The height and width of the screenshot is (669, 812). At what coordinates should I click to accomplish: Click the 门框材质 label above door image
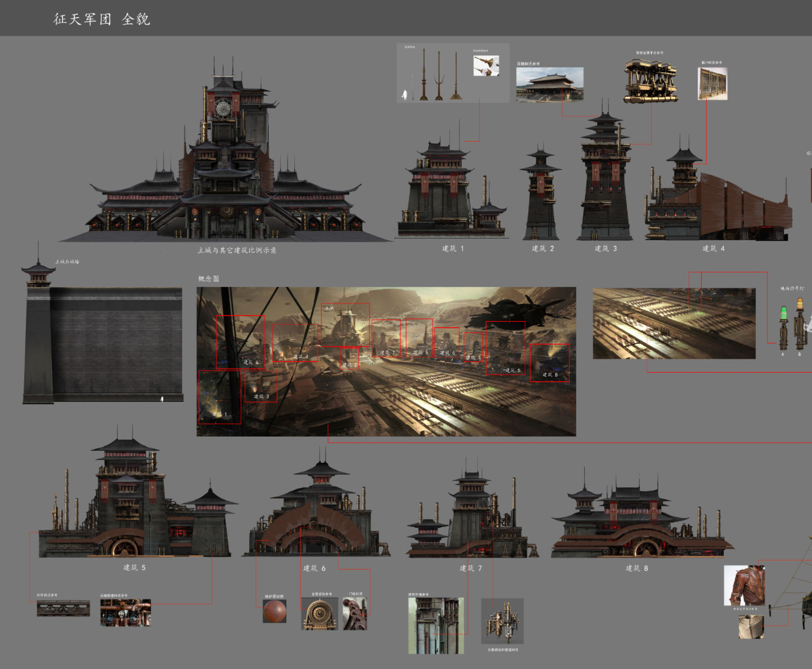click(356, 594)
